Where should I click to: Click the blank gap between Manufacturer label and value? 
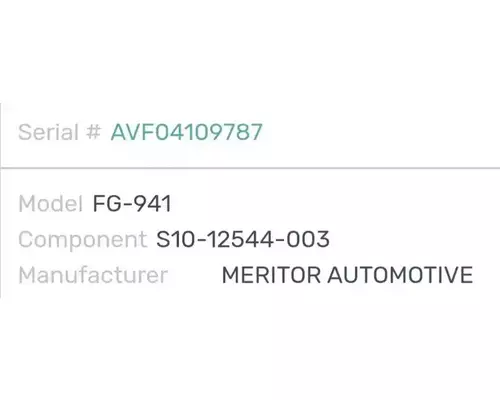pyautogui.click(x=195, y=275)
